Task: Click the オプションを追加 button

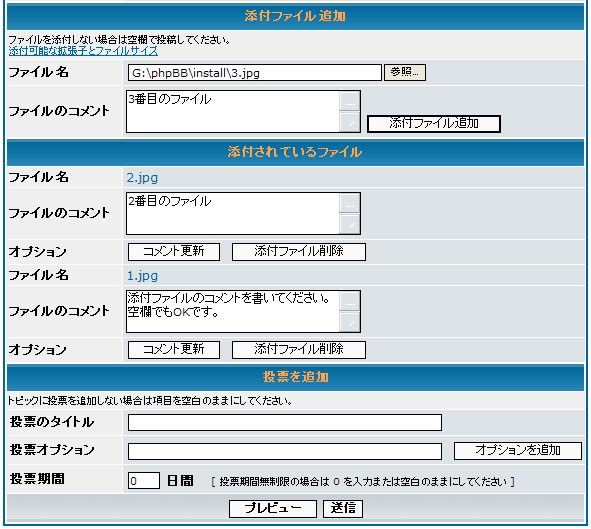Action: (x=518, y=451)
